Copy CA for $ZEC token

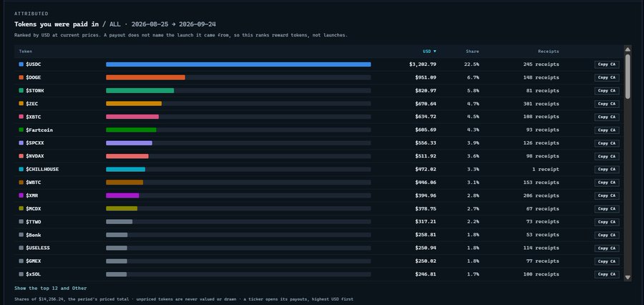(x=607, y=104)
